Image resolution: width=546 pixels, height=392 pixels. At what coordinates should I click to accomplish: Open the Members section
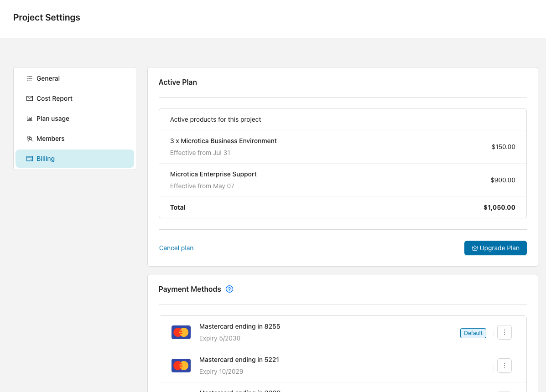point(74,139)
